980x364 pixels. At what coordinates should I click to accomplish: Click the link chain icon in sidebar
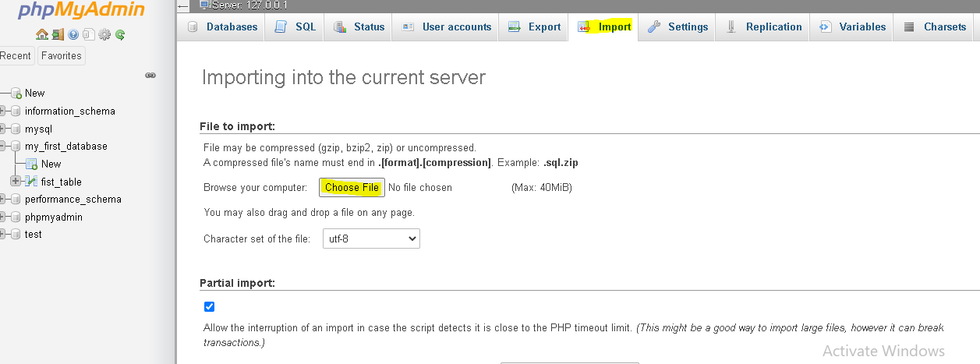point(150,76)
